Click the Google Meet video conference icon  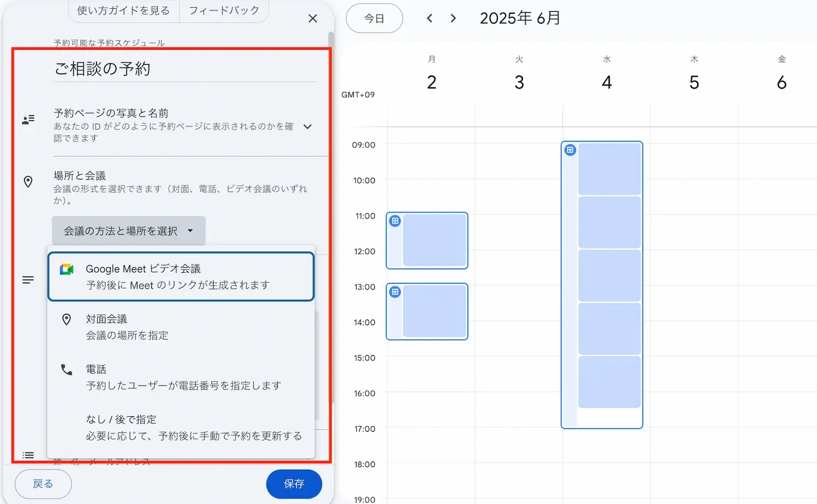[67, 269]
